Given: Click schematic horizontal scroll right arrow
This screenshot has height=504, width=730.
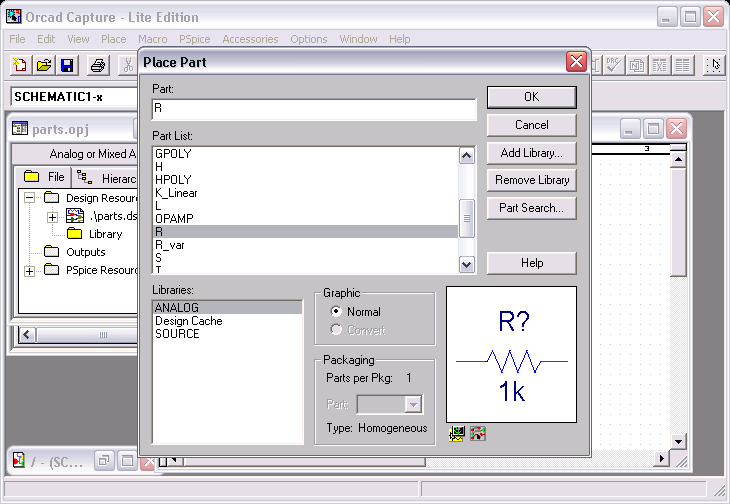Looking at the screenshot, I should click(x=661, y=459).
